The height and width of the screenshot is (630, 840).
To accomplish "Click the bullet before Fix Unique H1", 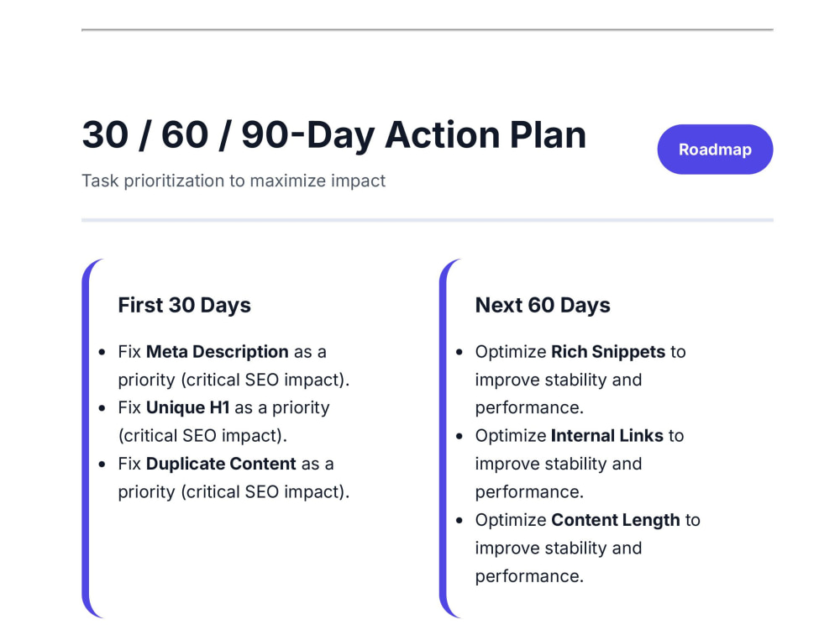I will (102, 407).
